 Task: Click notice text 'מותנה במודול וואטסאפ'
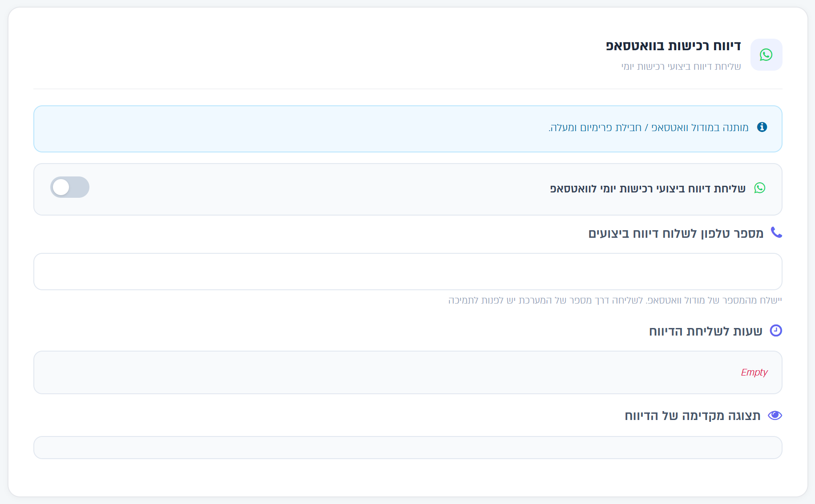coord(700,128)
